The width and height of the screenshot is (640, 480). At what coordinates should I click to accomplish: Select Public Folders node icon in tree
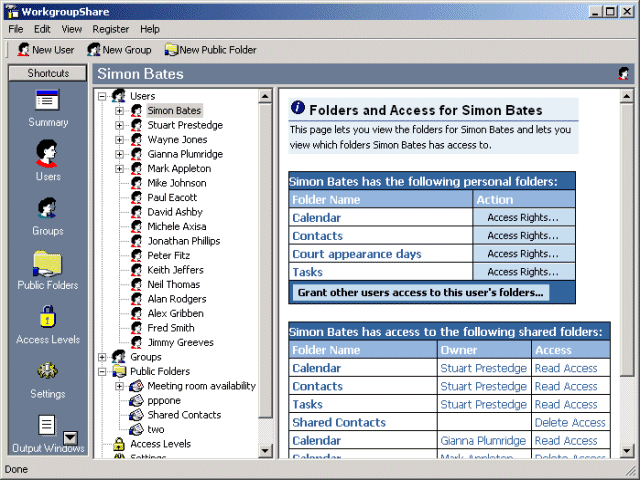tap(119, 371)
